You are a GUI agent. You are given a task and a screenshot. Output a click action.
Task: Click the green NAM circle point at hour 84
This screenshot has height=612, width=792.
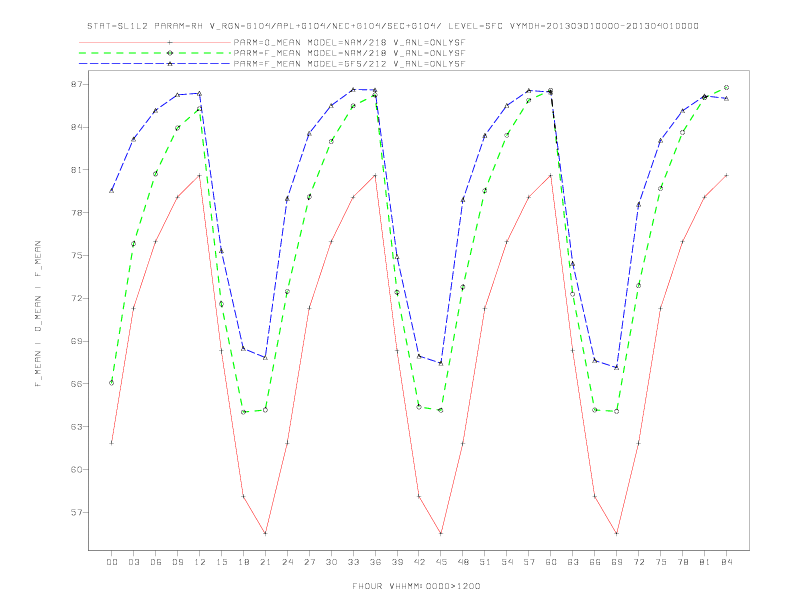click(726, 87)
